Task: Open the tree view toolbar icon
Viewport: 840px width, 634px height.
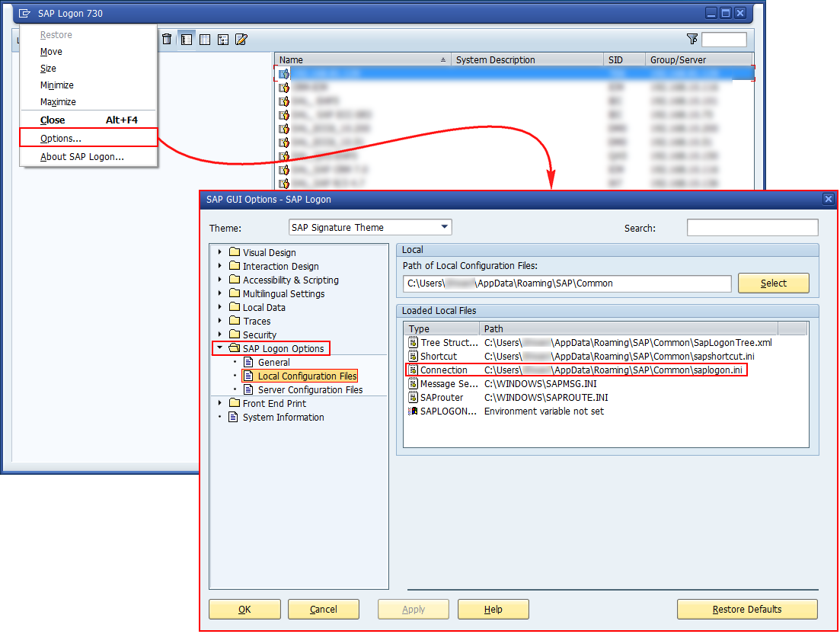Action: [222, 39]
